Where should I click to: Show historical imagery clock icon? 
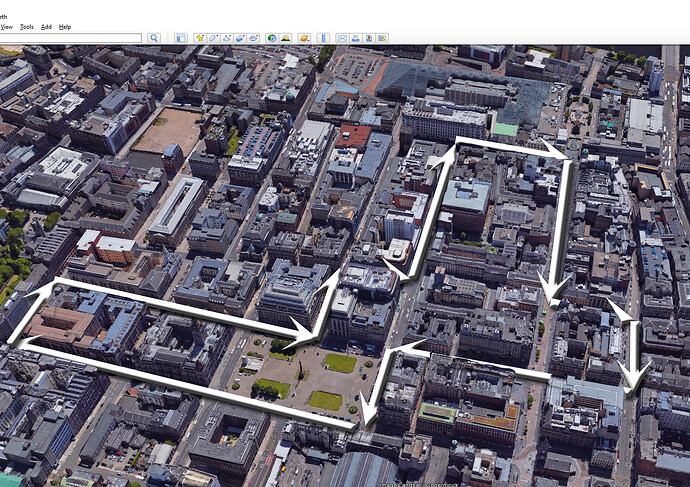(x=272, y=38)
